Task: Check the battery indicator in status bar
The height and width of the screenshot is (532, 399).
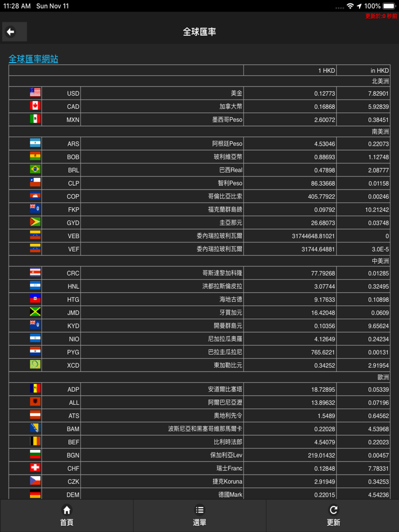Action: pos(389,6)
